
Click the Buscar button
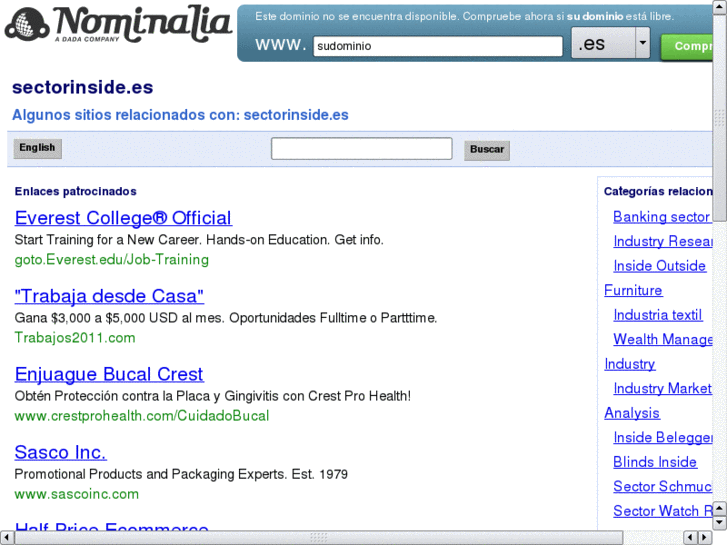[487, 150]
